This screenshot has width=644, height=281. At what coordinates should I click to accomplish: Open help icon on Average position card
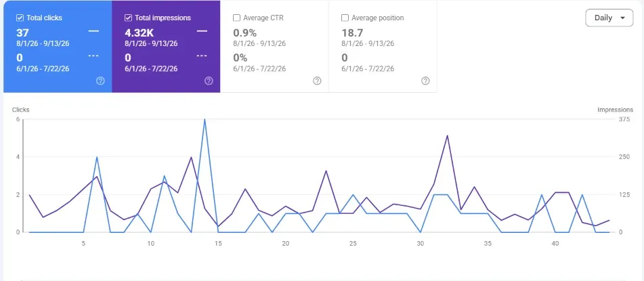425,81
